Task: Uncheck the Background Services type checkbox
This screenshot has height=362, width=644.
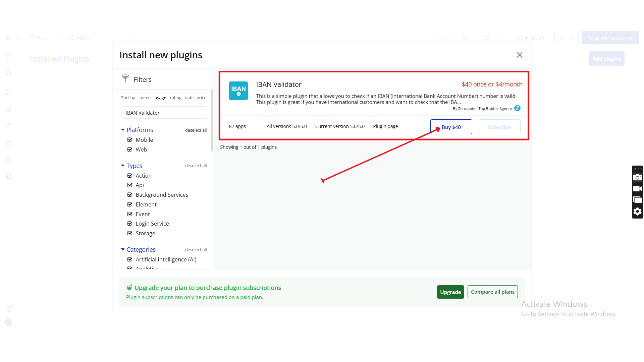Action: point(130,195)
